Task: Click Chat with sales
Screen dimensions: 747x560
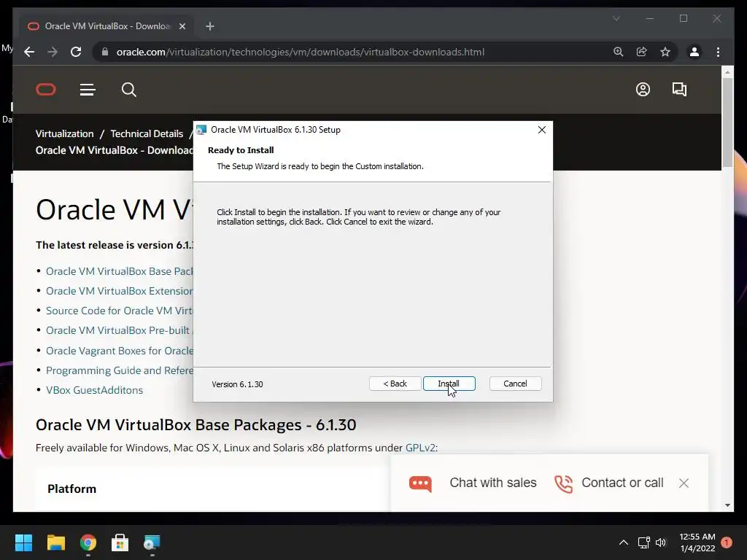Action: pyautogui.click(x=493, y=483)
